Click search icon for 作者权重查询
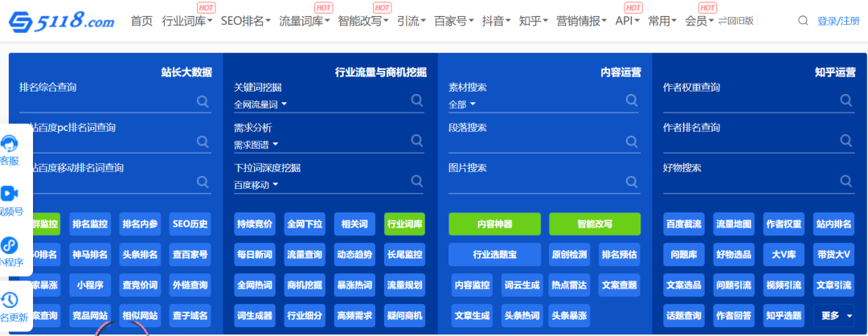Screen dimensions: 868x336 [845, 100]
